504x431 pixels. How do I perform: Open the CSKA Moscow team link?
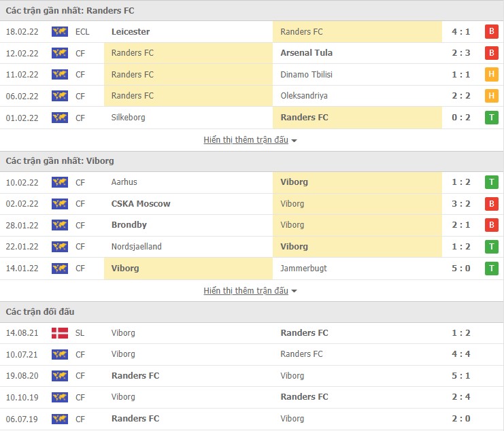141,203
